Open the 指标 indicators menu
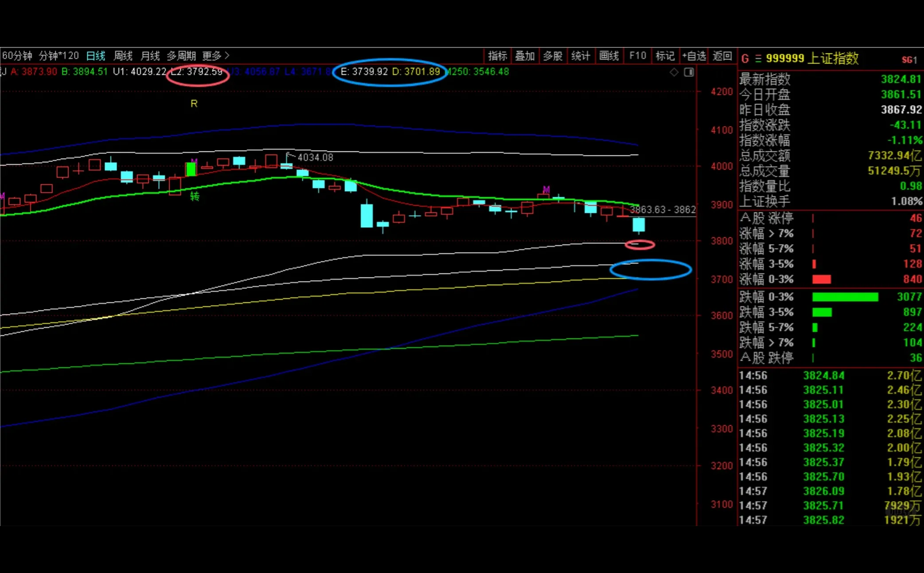The height and width of the screenshot is (573, 924). point(497,56)
